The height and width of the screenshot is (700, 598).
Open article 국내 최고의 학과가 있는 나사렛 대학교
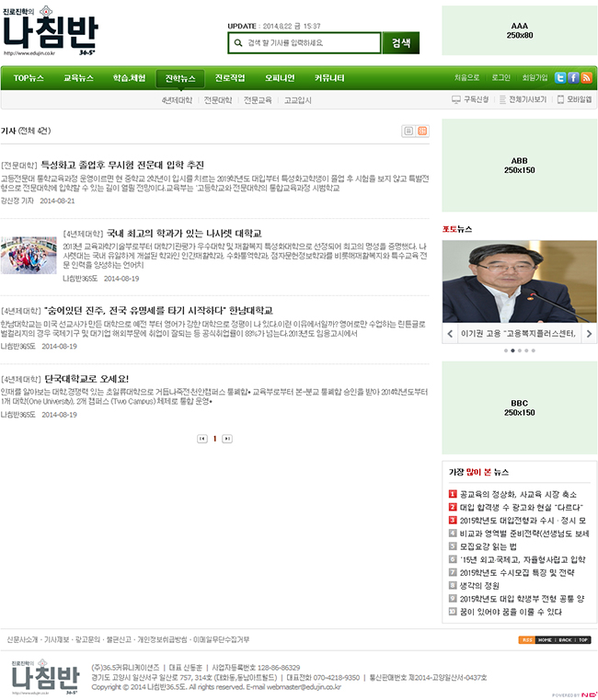[x=184, y=234]
